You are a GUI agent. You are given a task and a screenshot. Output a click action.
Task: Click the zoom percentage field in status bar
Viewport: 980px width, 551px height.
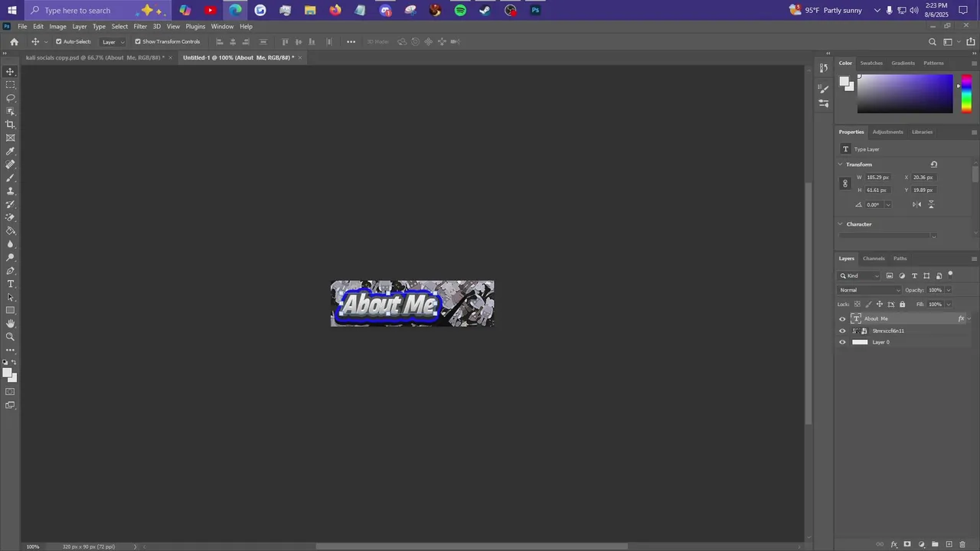point(33,546)
